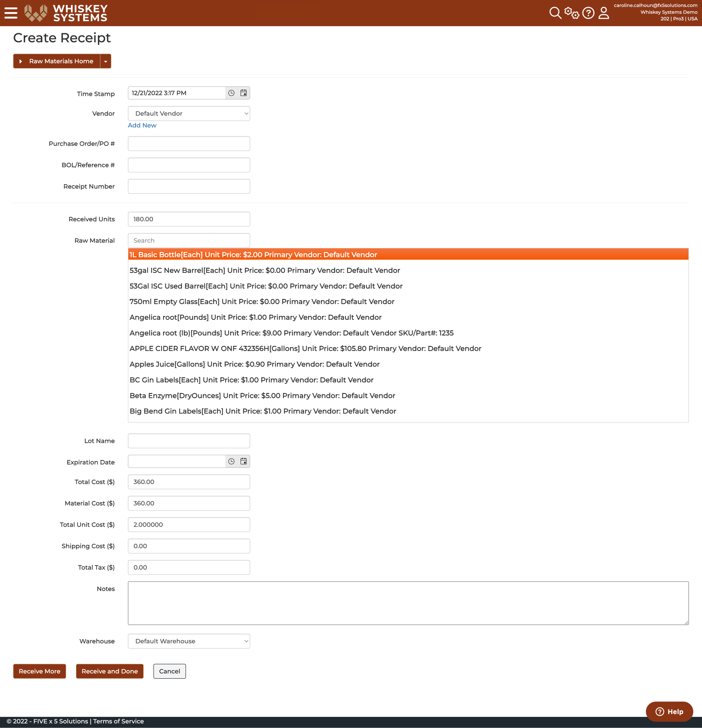This screenshot has width=702, height=728.
Task: Click the question mark help icon in header
Action: (x=588, y=13)
